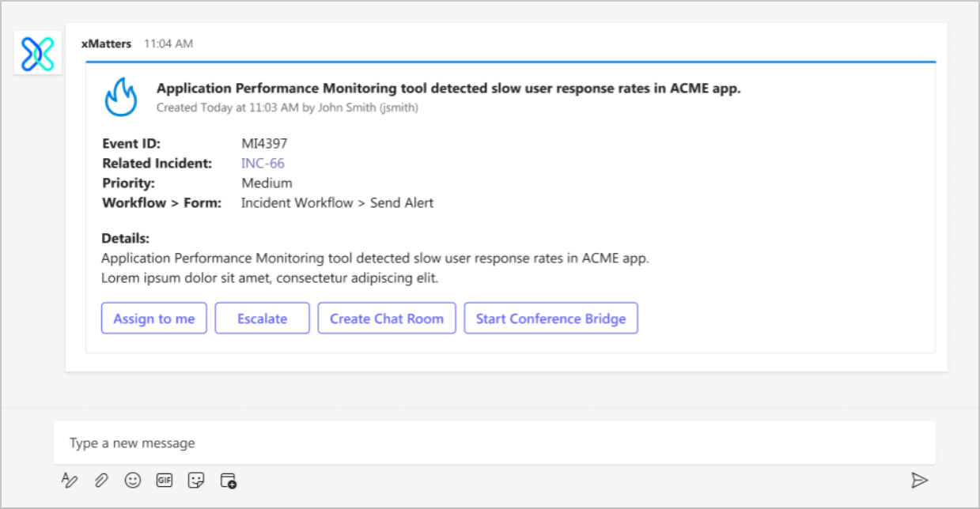This screenshot has height=509, width=980.
Task: Click the xMatters bot avatar
Action: click(37, 52)
